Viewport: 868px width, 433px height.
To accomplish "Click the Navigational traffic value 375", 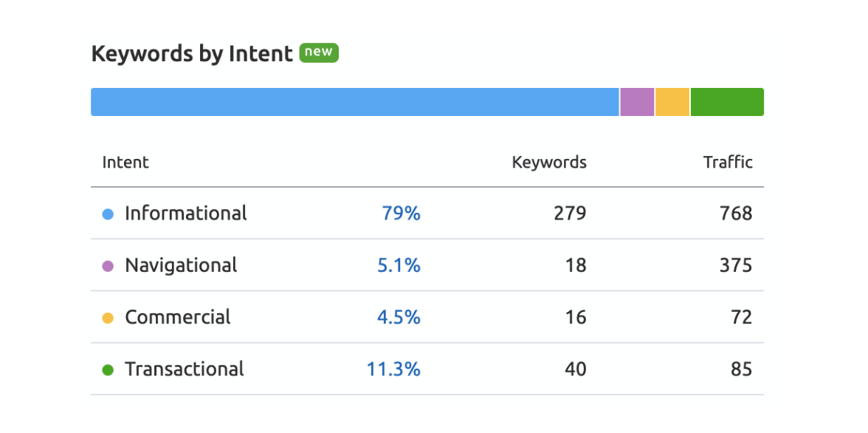I will [736, 265].
